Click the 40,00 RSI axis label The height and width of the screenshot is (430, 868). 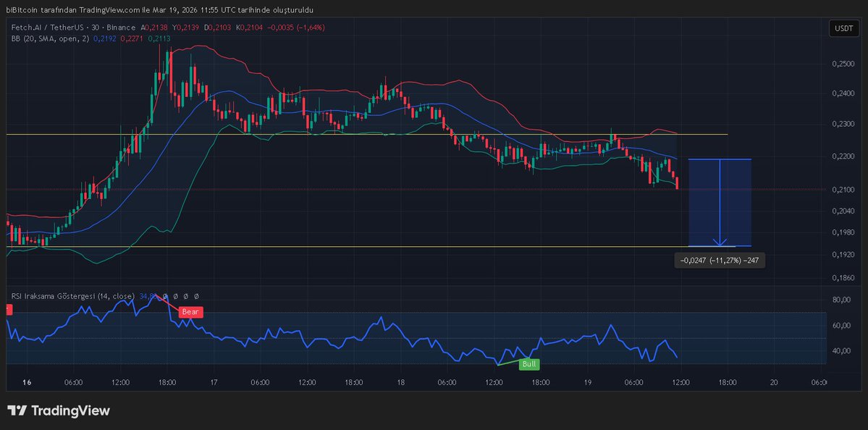click(841, 351)
